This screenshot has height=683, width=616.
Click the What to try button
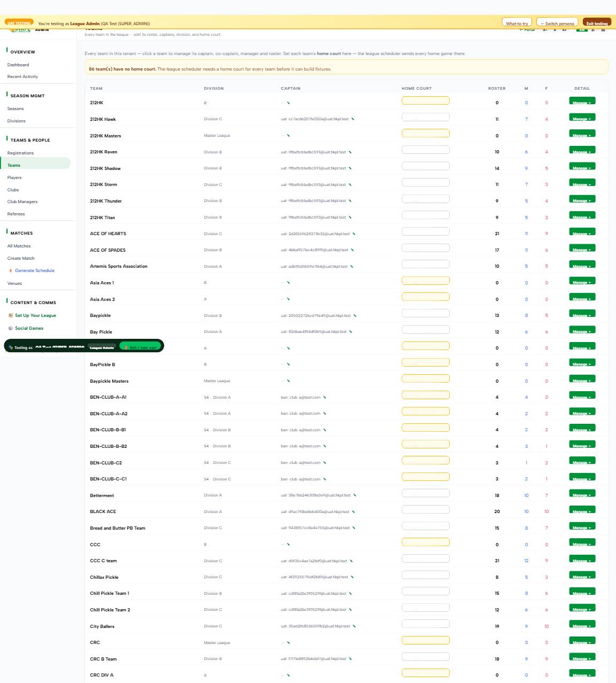point(517,22)
